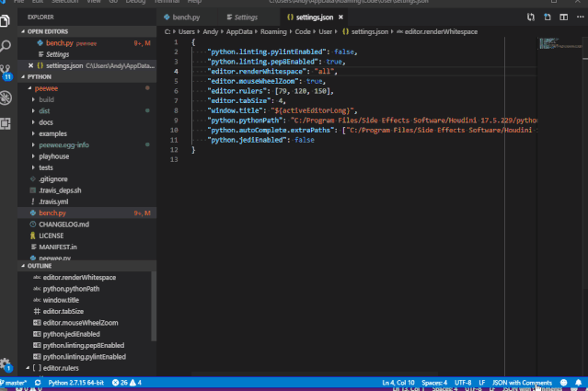Change end of line sequence LF
The width and height of the screenshot is (588, 391).
coord(482,383)
